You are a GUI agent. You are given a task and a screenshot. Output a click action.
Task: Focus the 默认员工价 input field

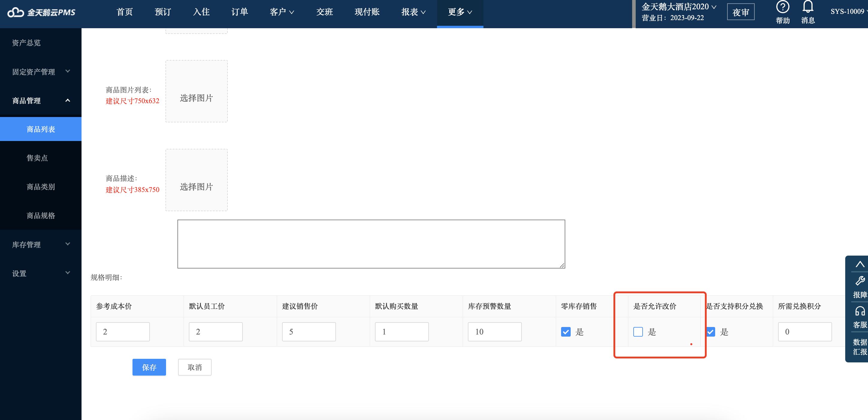pos(216,331)
